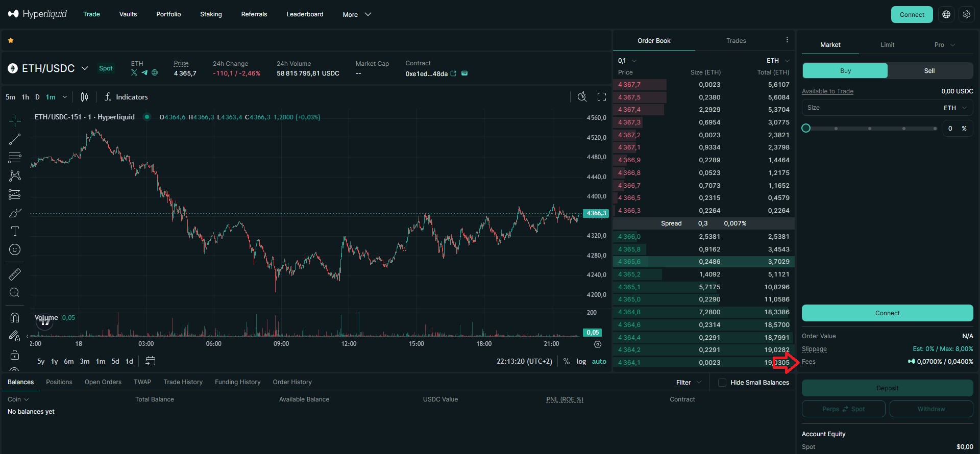The width and height of the screenshot is (980, 454).
Task: Open the balances Filter dropdown
Action: [x=689, y=383]
